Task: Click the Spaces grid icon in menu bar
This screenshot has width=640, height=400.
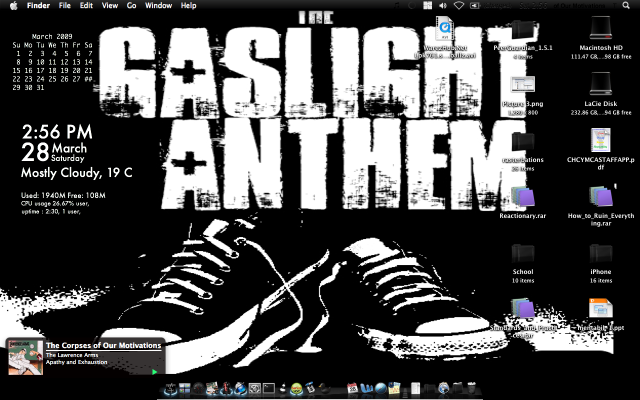Action: click(427, 5)
